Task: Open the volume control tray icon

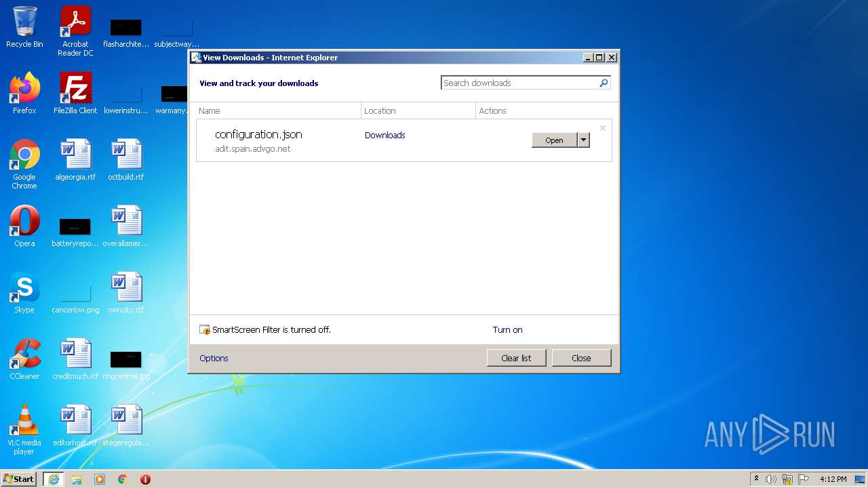Action: point(770,479)
